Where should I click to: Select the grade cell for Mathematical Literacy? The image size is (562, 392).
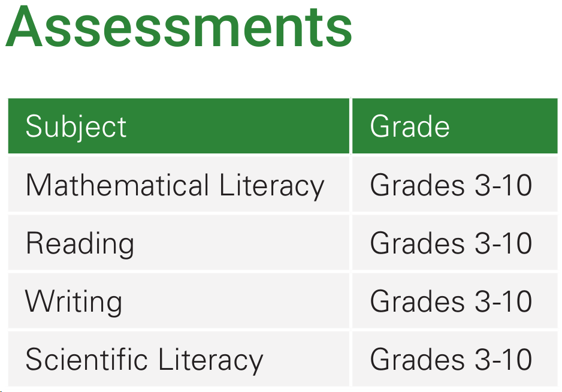tap(451, 185)
